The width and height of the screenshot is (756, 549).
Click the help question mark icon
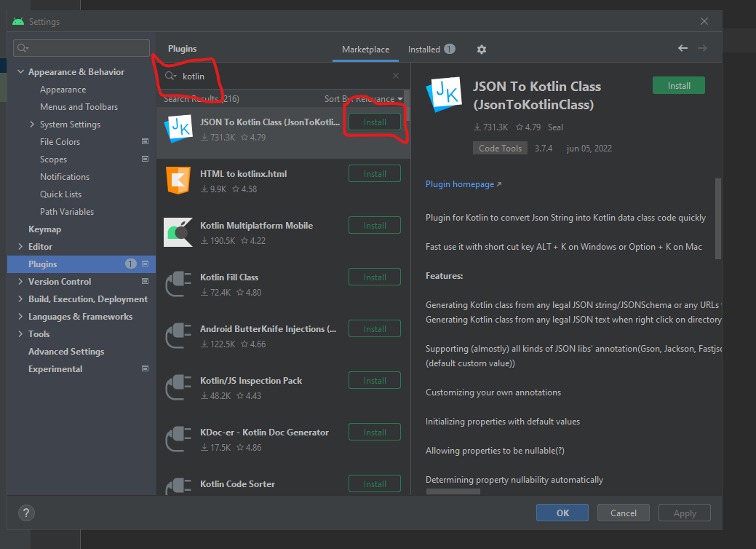tap(25, 513)
